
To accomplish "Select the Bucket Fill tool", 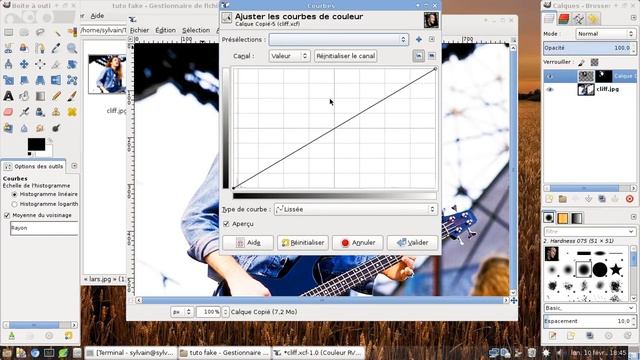I will tap(24, 96).
